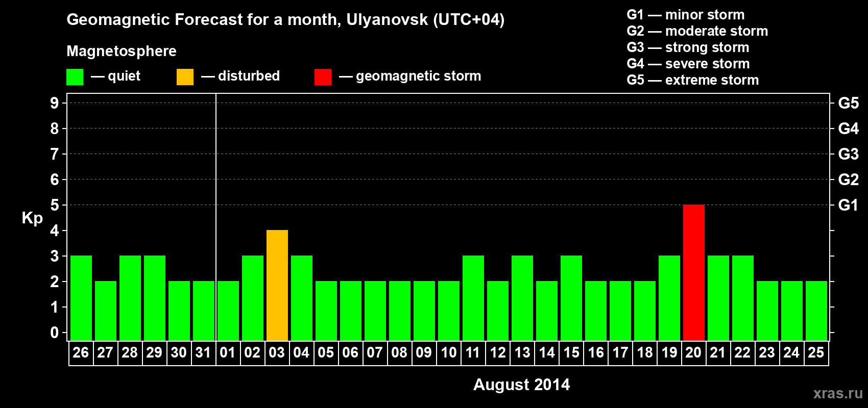Click the green bar above date 19

669,298
